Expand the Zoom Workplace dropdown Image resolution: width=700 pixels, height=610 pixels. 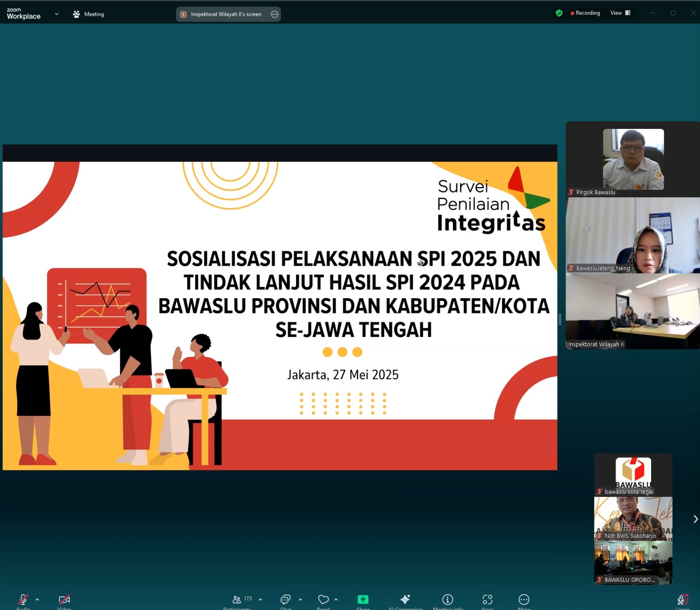(57, 14)
